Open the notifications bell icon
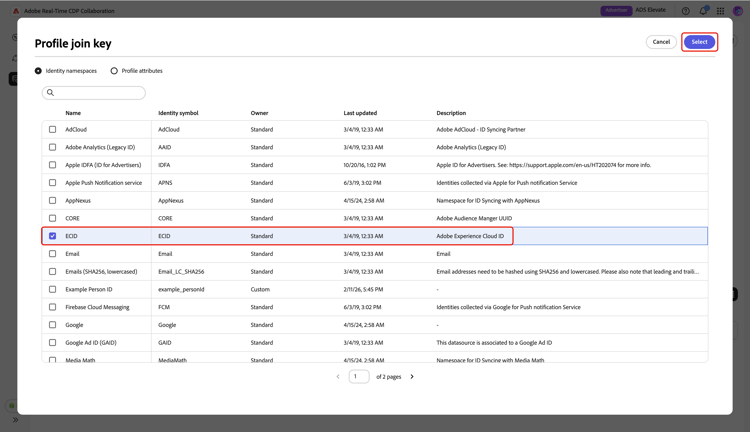The height and width of the screenshot is (432, 750). pyautogui.click(x=703, y=11)
